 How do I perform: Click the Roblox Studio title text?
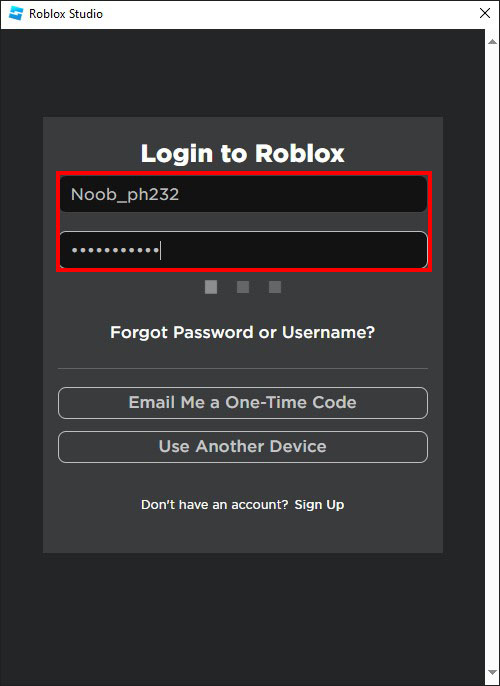pyautogui.click(x=66, y=14)
